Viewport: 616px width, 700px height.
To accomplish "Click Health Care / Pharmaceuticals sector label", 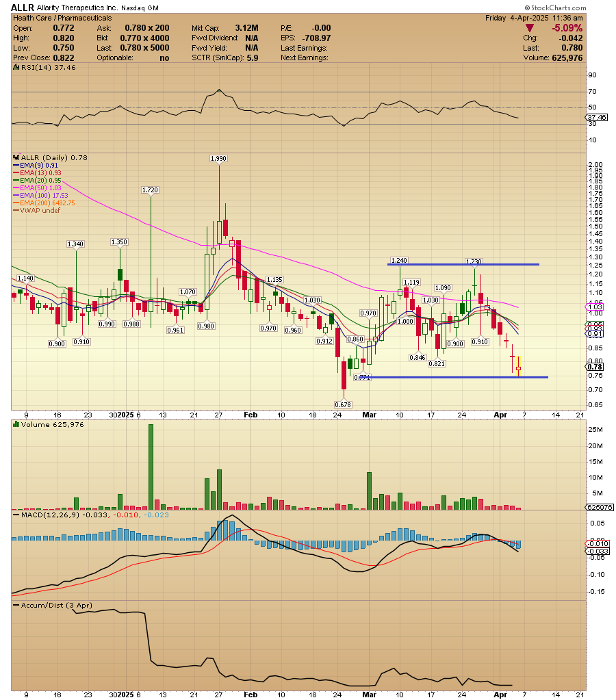I will [62, 18].
